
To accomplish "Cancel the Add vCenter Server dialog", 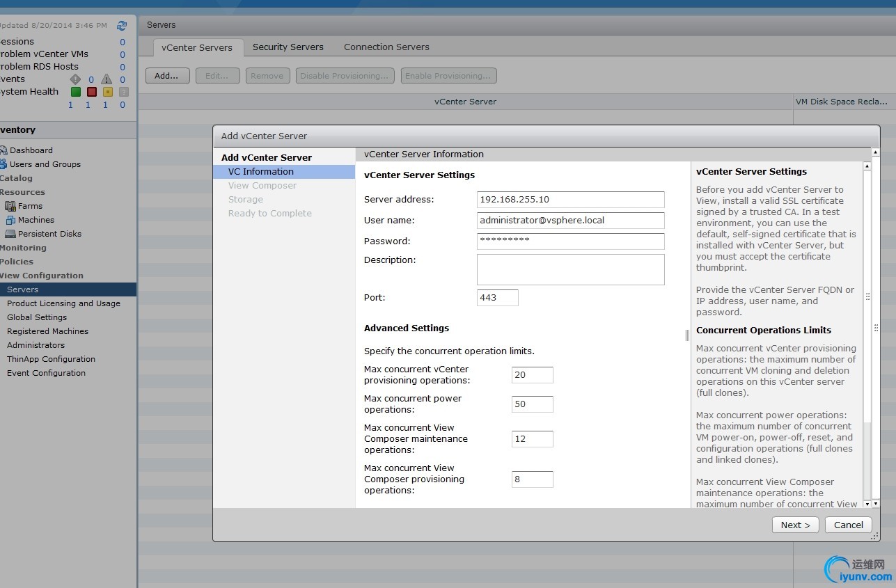I will click(848, 525).
